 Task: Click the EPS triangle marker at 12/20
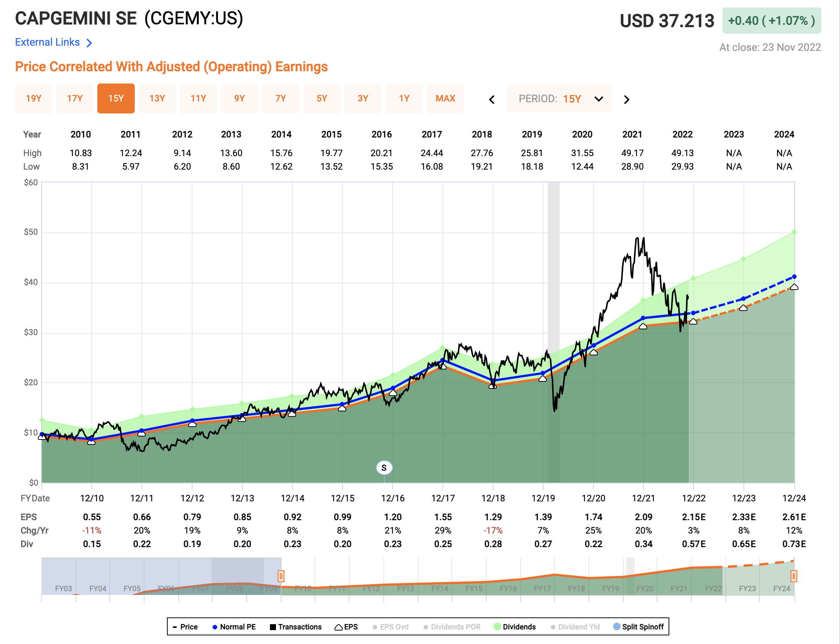594,352
